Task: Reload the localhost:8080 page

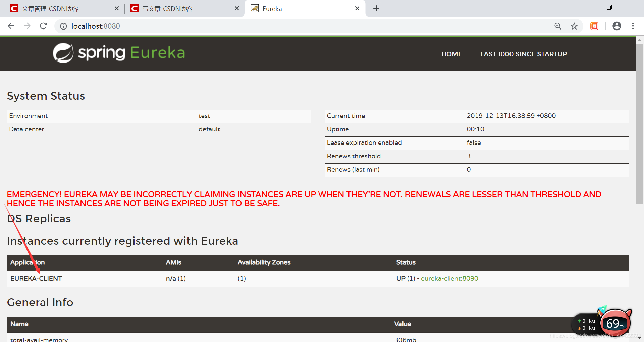Action: coord(43,26)
